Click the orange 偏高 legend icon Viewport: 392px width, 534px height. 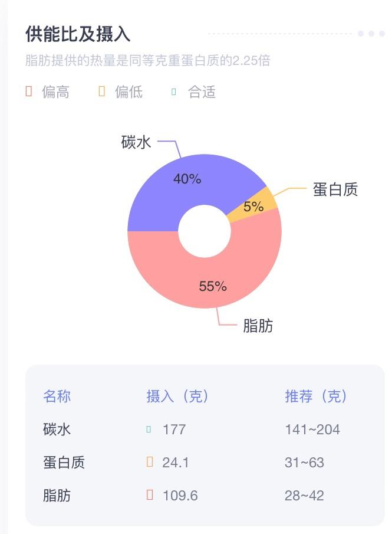point(28,93)
